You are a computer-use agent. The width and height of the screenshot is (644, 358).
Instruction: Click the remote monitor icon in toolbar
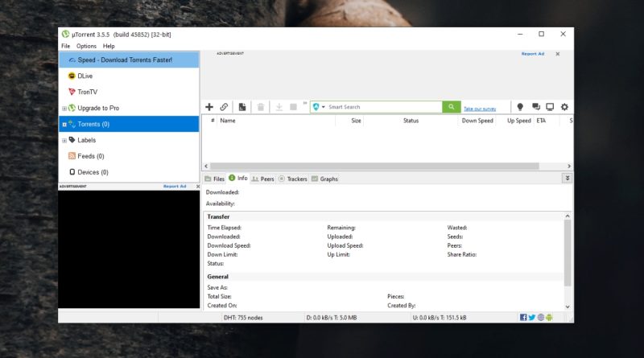(x=550, y=107)
